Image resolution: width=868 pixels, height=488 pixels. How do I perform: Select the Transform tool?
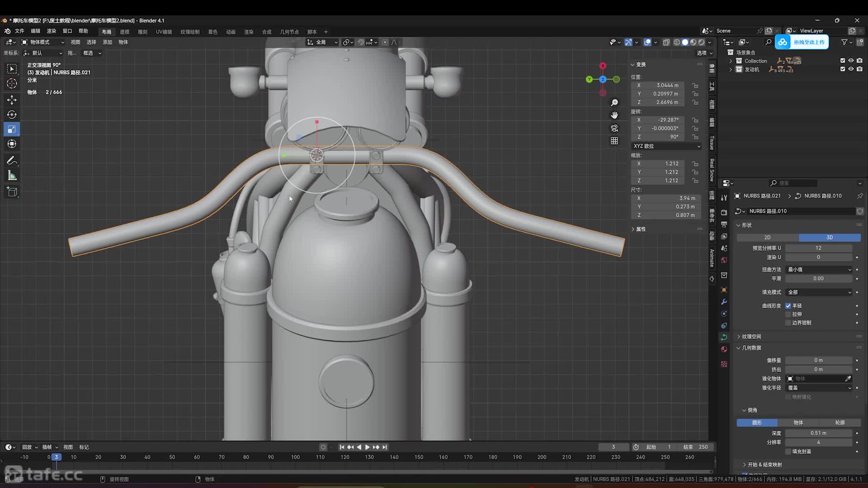tap(12, 144)
